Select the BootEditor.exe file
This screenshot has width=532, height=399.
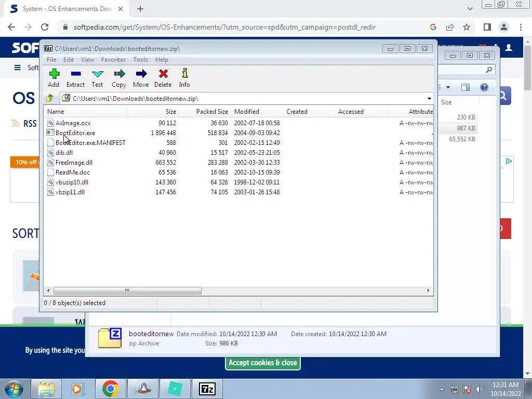pos(75,133)
